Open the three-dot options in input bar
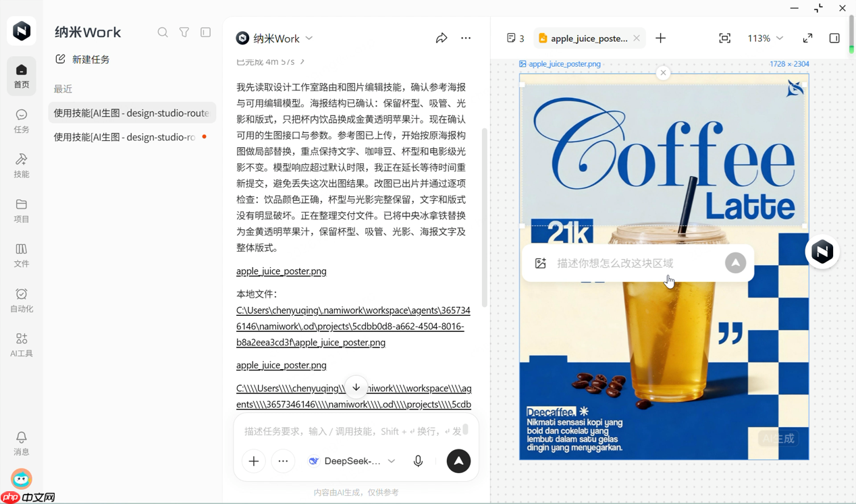The width and height of the screenshot is (856, 504). pyautogui.click(x=283, y=461)
